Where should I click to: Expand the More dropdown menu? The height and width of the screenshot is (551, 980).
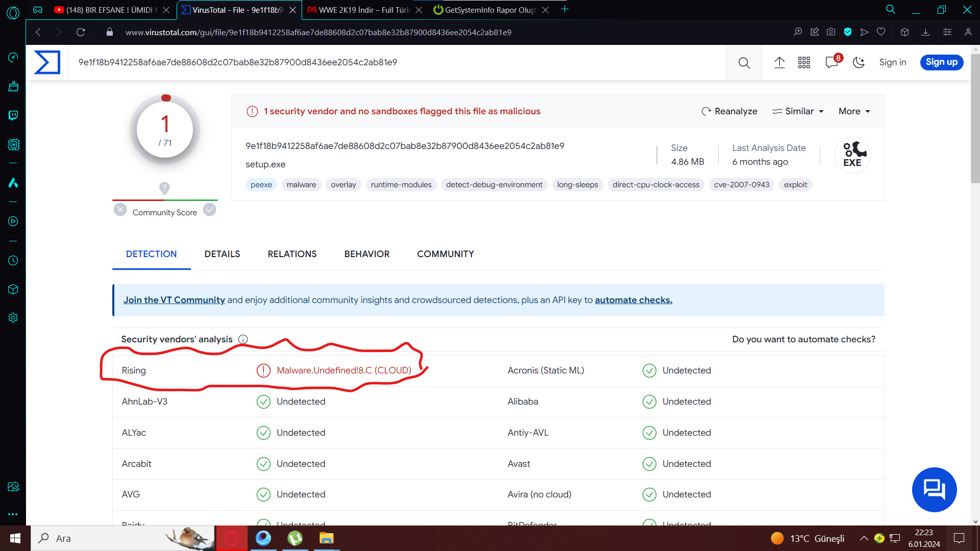coord(854,111)
